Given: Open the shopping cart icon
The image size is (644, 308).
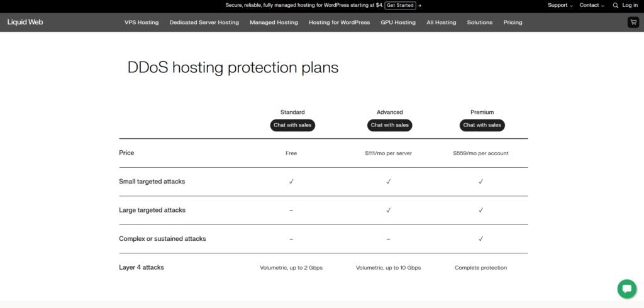Looking at the screenshot, I should [x=633, y=22].
